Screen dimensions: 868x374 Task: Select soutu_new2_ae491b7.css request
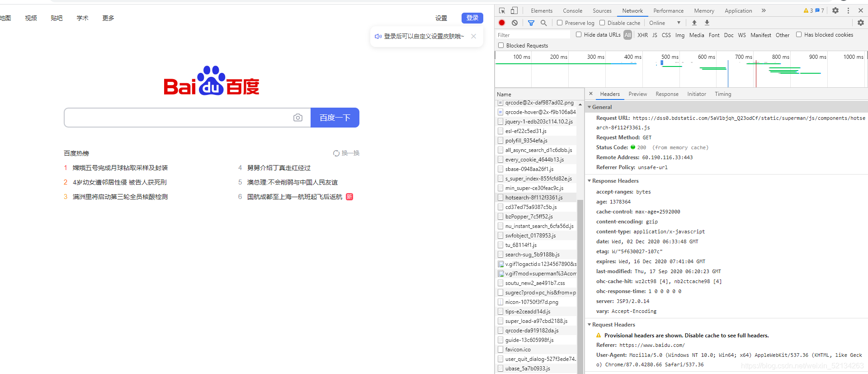pyautogui.click(x=536, y=283)
